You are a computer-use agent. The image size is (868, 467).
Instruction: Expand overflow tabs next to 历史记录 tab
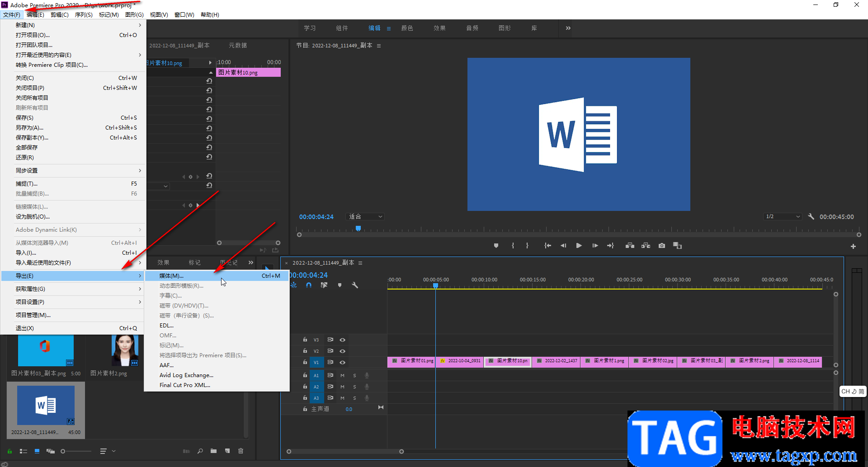251,262
